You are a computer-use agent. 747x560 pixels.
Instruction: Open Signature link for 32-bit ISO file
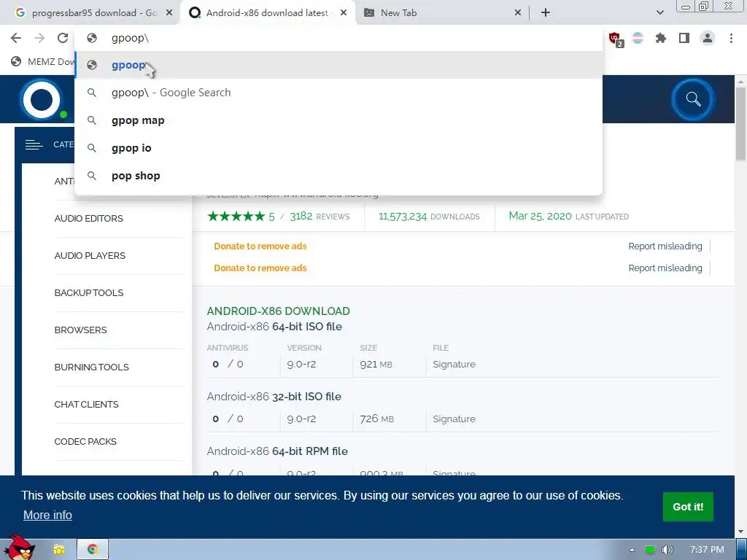click(454, 419)
